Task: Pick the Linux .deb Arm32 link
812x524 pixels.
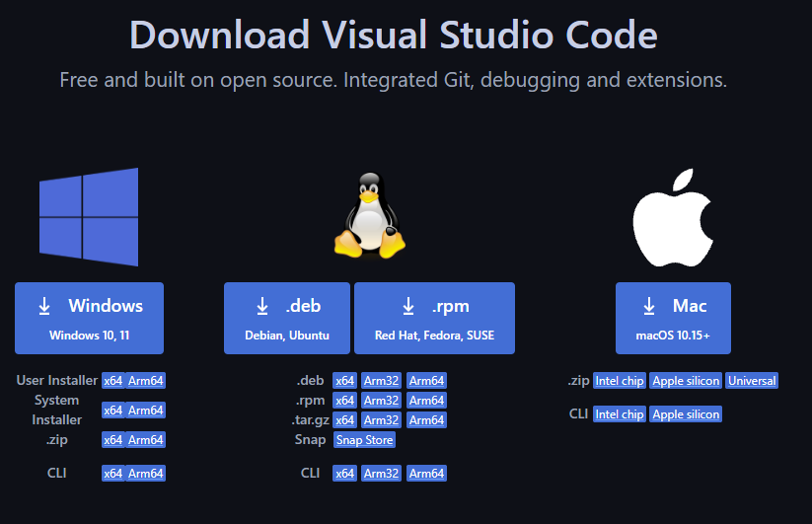Action: tap(381, 381)
